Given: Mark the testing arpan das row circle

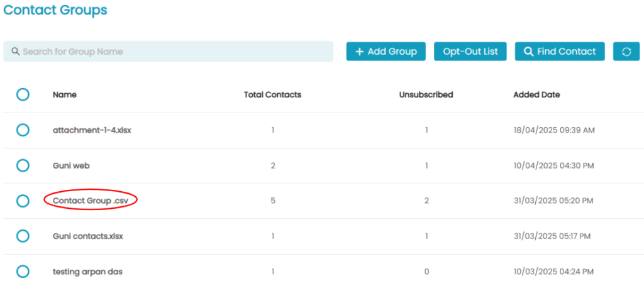Looking at the screenshot, I should (23, 272).
